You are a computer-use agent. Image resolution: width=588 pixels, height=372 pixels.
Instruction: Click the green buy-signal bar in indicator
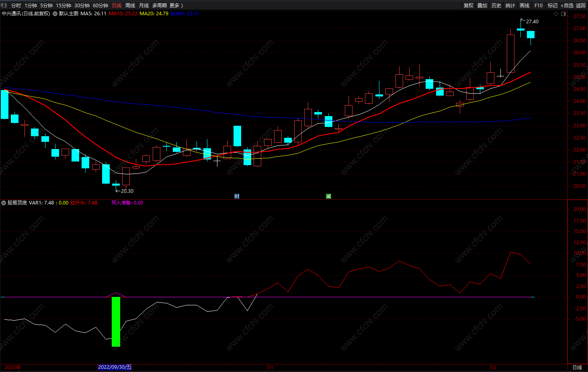[x=116, y=321]
